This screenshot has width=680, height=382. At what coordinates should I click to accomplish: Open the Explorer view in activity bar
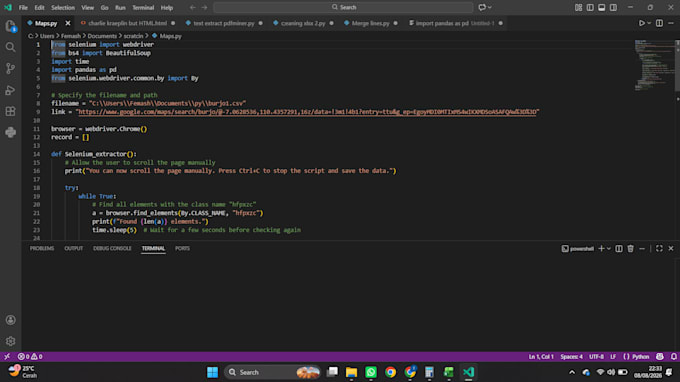10,26
